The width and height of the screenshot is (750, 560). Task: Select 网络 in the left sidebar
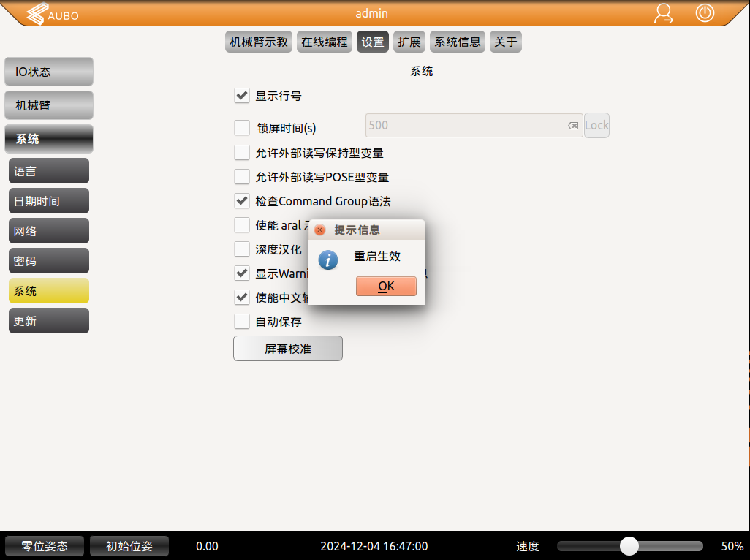pyautogui.click(x=48, y=230)
